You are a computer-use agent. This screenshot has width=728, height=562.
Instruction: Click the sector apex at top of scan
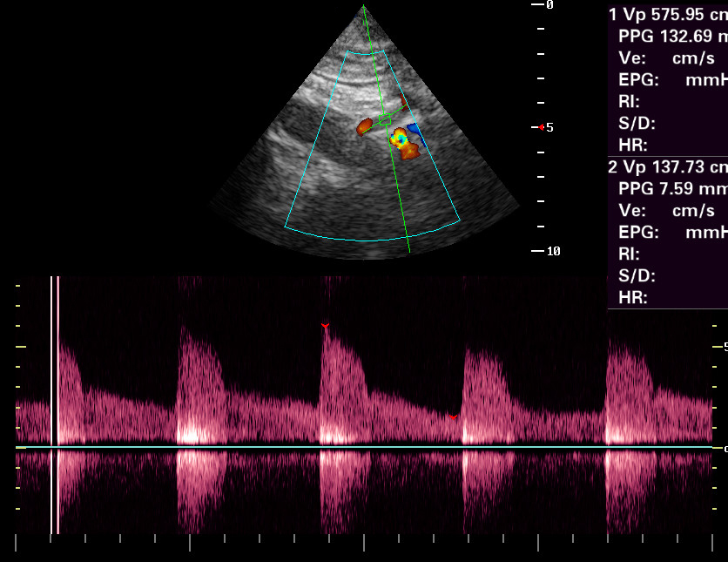[363, 7]
